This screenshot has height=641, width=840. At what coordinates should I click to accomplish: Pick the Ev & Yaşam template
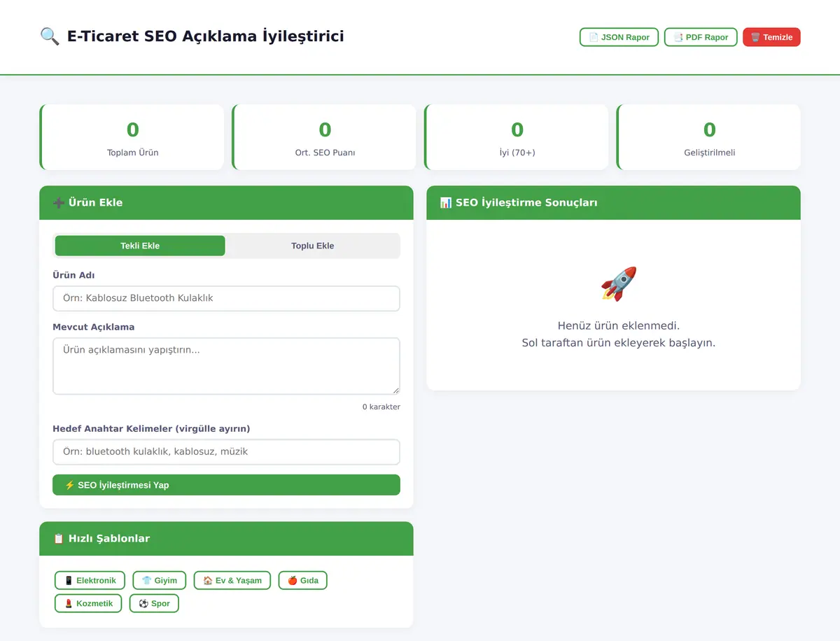point(232,580)
